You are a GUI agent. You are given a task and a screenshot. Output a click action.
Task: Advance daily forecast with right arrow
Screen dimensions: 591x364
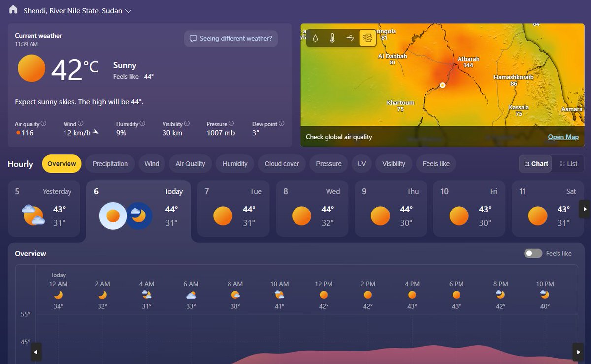585,209
